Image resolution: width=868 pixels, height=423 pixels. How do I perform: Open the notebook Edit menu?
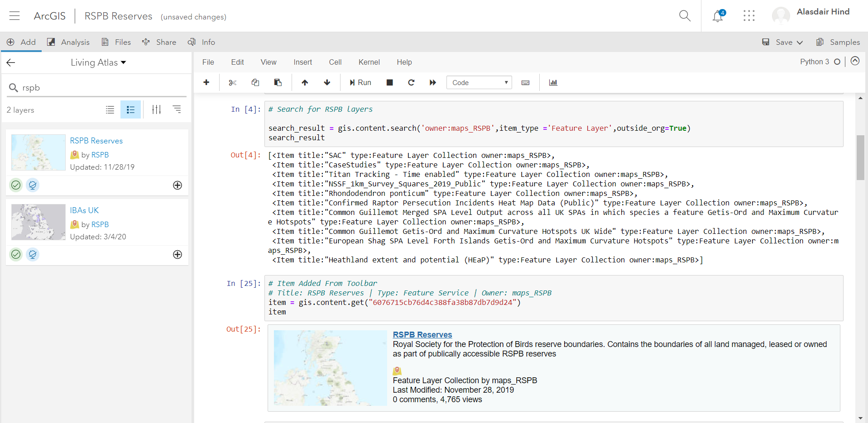click(237, 62)
